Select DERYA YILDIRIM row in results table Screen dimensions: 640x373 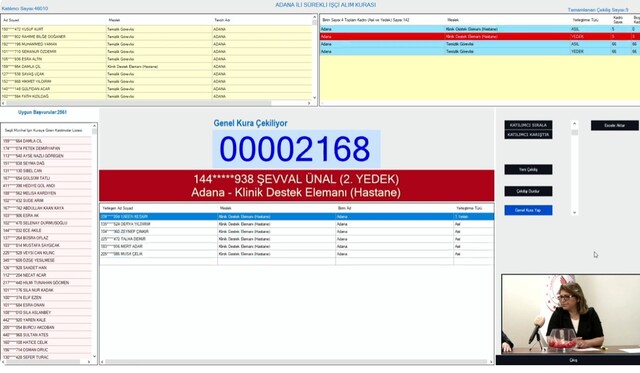click(297, 224)
